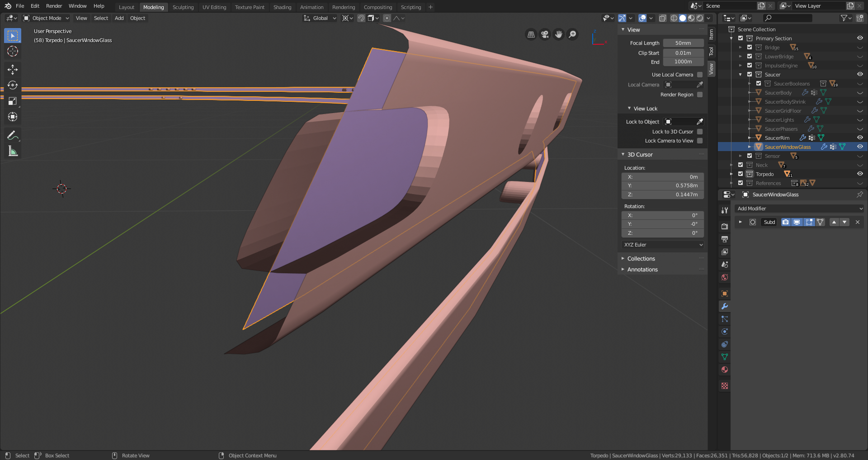The height and width of the screenshot is (460, 868).
Task: Remove the Subd modifier with X button
Action: pyautogui.click(x=858, y=222)
